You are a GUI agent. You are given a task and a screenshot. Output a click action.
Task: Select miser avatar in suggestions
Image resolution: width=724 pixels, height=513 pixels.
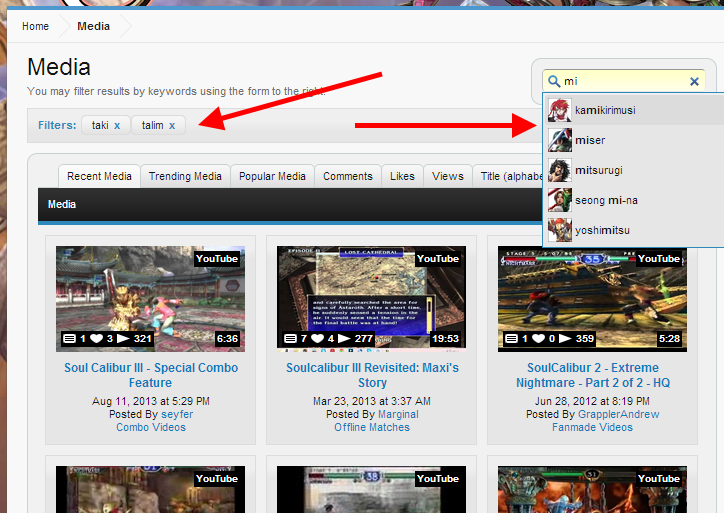[x=560, y=140]
